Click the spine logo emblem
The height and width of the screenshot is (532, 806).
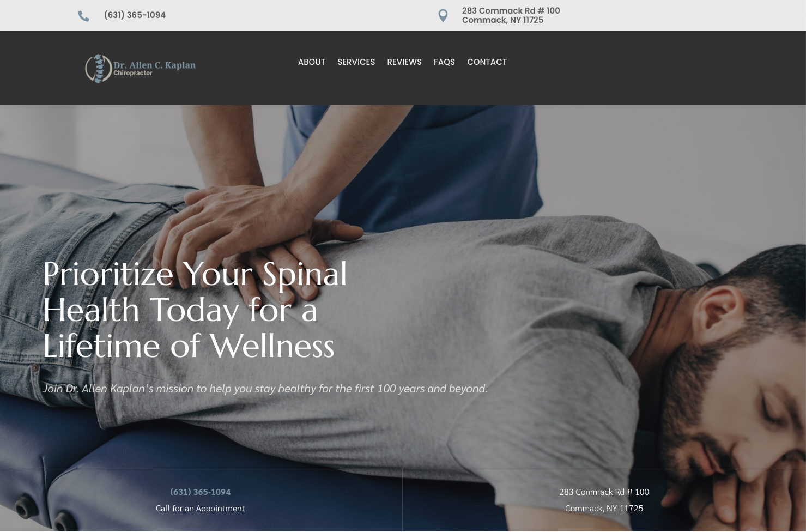99,69
